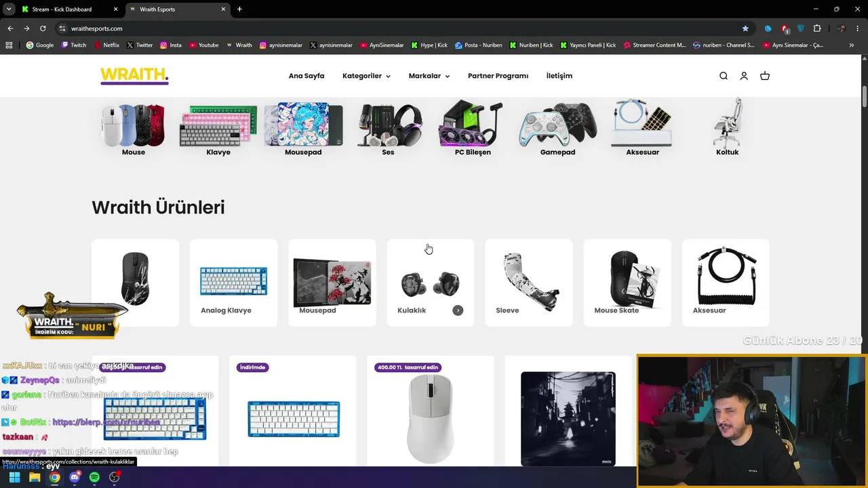868x488 pixels.
Task: Open a new browser tab with the plus
Action: (239, 9)
